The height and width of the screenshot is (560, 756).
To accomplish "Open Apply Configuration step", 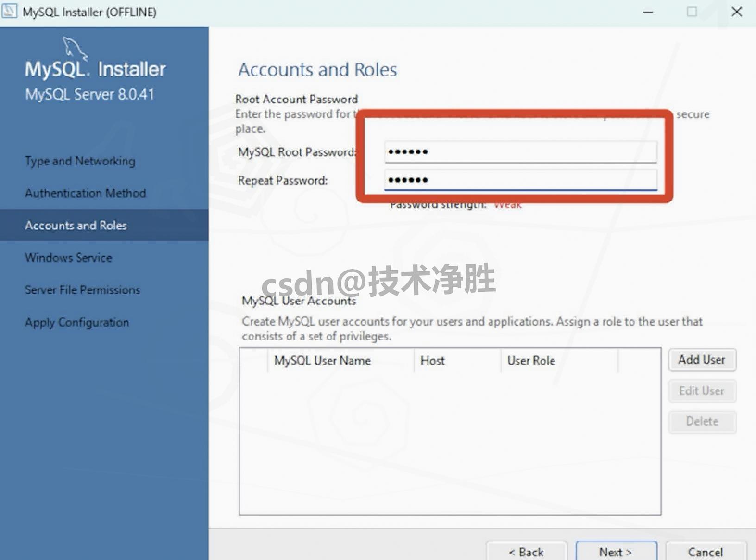I will click(77, 322).
